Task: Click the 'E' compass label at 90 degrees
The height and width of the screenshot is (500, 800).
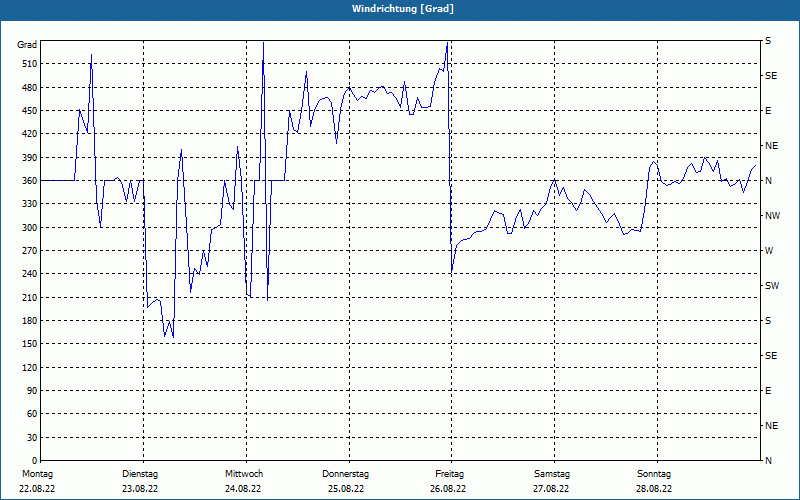Action: (768, 391)
